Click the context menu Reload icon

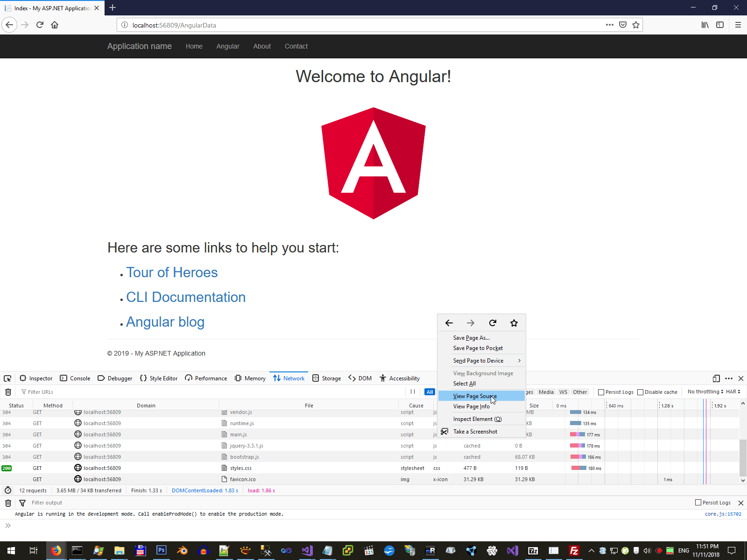pos(493,323)
